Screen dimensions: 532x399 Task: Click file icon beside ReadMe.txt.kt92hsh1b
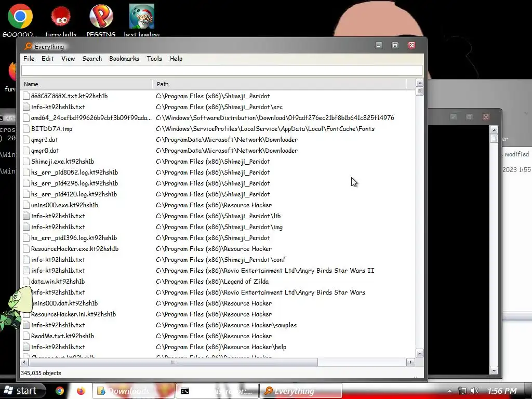pyautogui.click(x=26, y=336)
